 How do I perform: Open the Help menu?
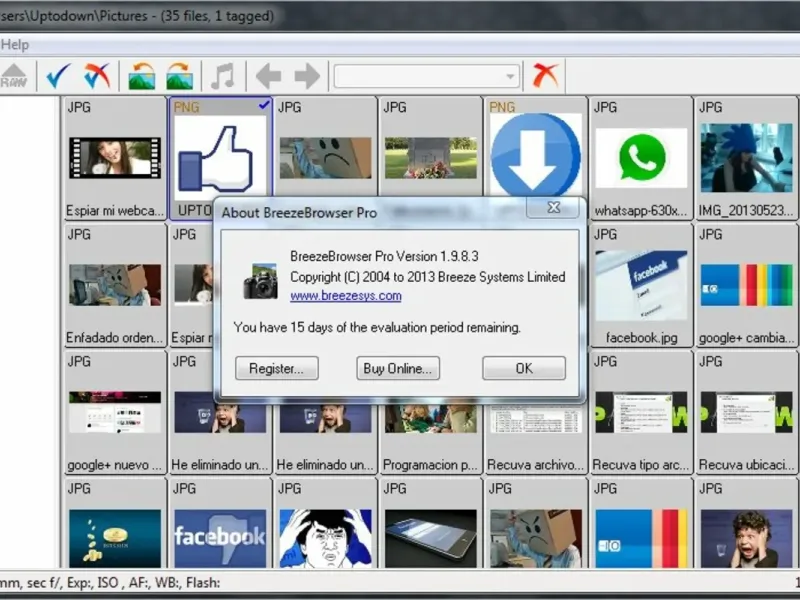pos(15,45)
